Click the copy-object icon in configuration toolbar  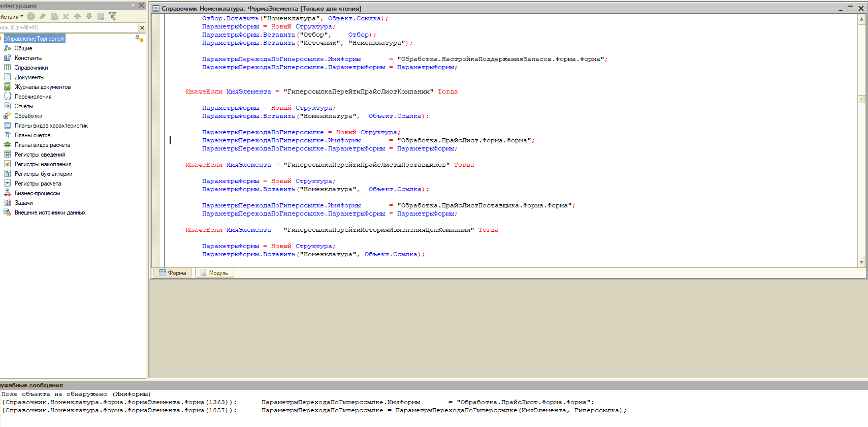[x=54, y=16]
